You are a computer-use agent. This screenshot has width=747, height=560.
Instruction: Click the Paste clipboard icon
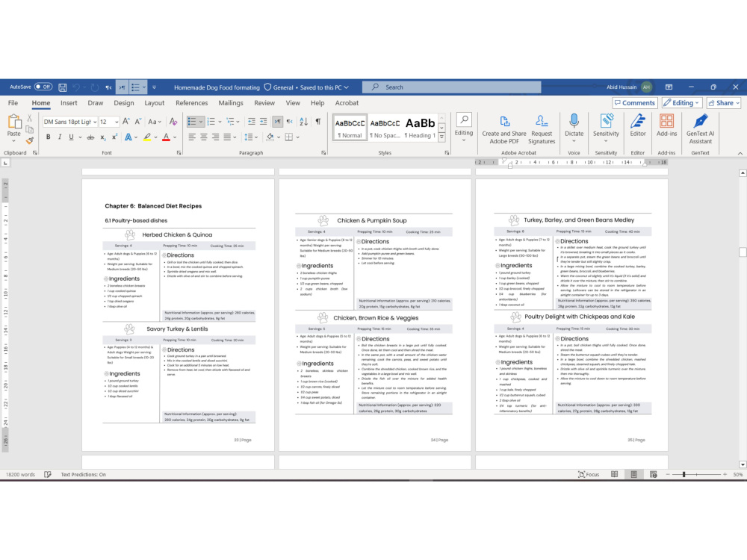(x=13, y=122)
